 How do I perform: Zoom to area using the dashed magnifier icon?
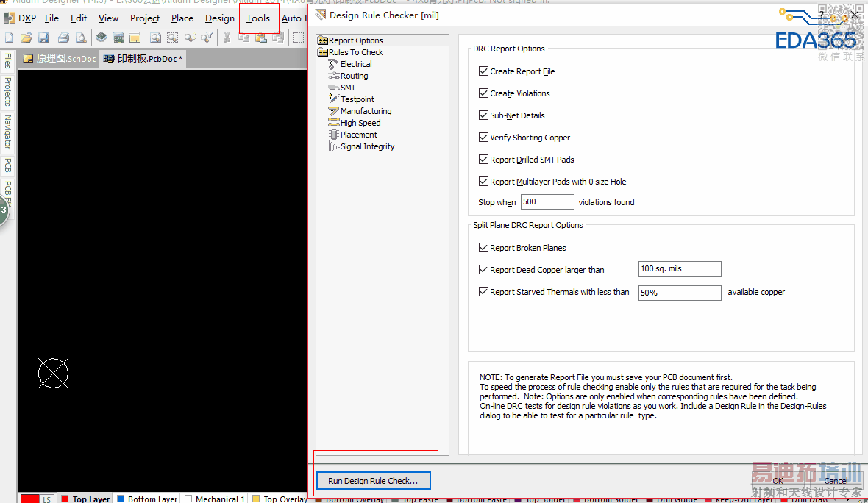pyautogui.click(x=172, y=38)
